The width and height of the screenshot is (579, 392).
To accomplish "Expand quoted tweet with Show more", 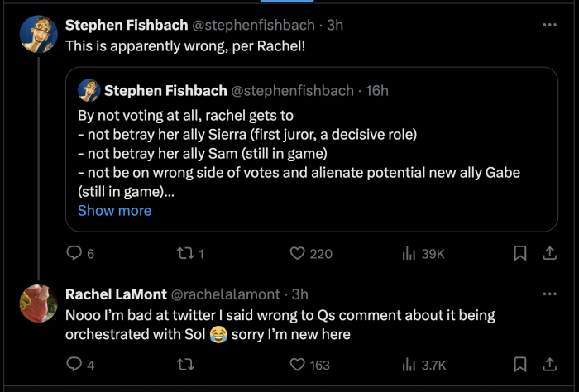I will [114, 210].
